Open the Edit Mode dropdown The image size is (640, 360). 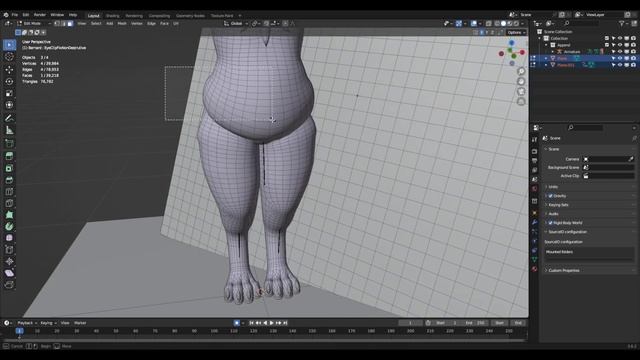point(33,24)
